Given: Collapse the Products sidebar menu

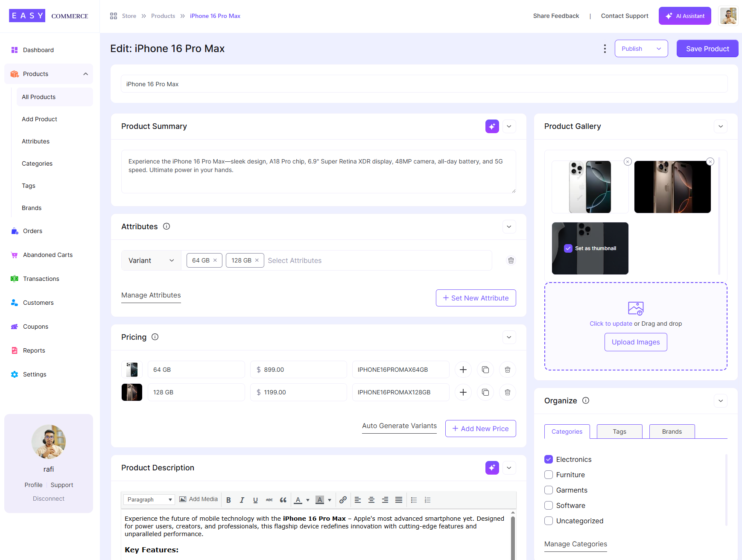Looking at the screenshot, I should [85, 74].
